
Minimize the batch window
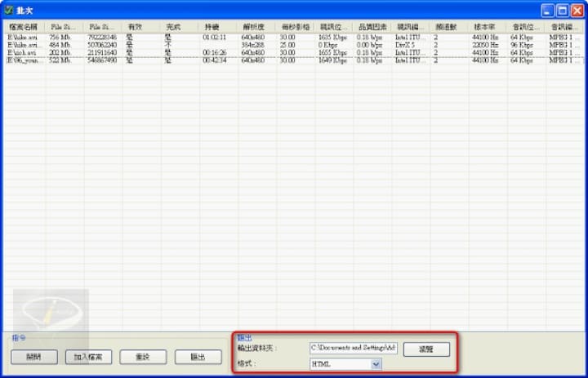point(547,11)
